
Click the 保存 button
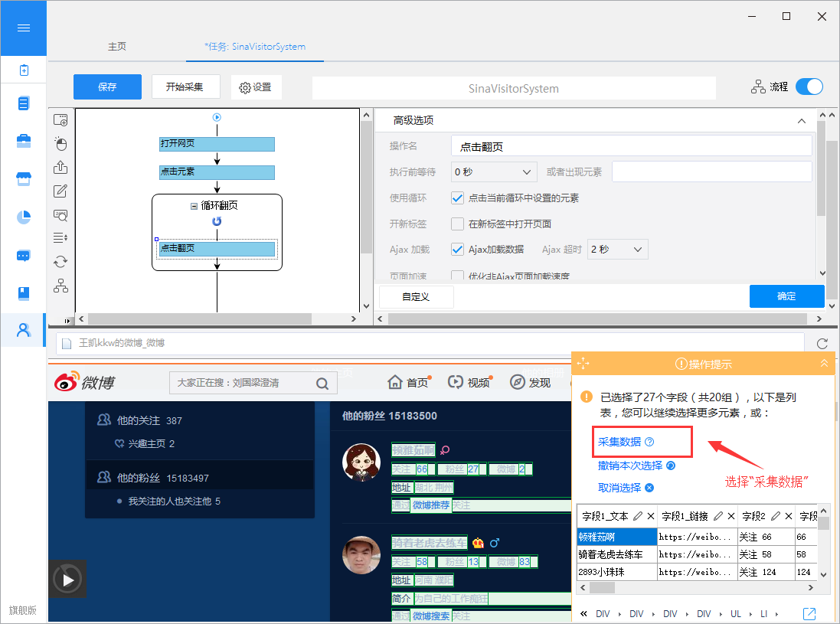(x=107, y=87)
